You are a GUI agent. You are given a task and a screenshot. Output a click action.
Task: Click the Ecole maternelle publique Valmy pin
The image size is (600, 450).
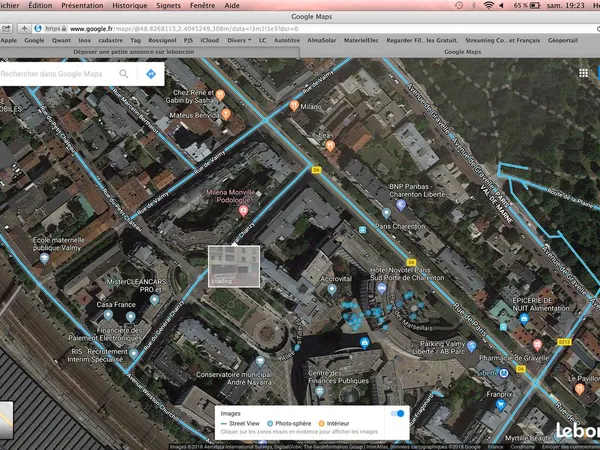[44, 258]
